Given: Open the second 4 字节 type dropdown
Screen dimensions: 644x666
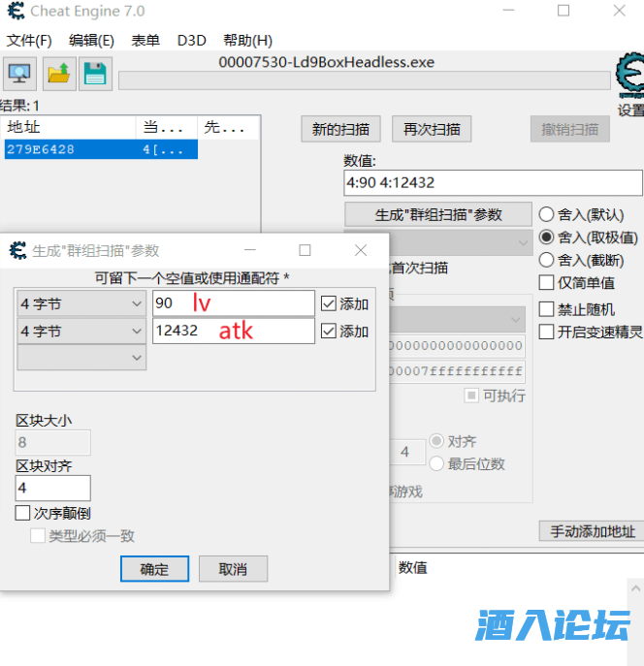Looking at the screenshot, I should pos(82,331).
